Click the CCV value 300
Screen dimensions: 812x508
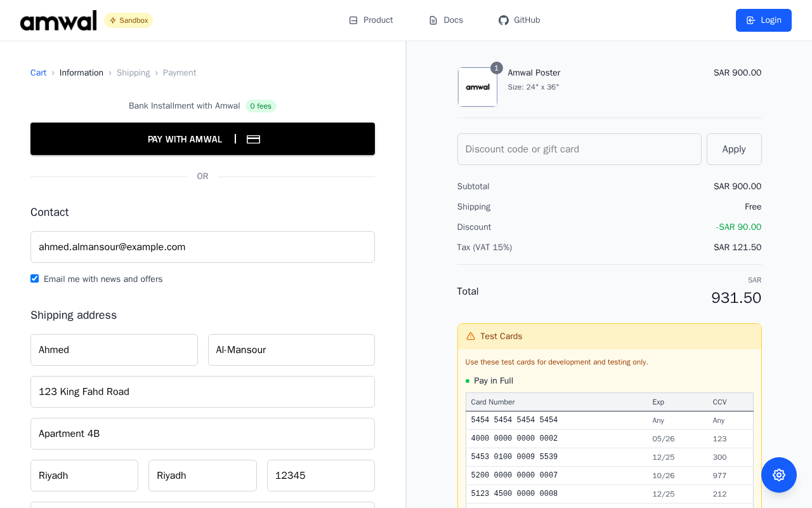pyautogui.click(x=720, y=457)
